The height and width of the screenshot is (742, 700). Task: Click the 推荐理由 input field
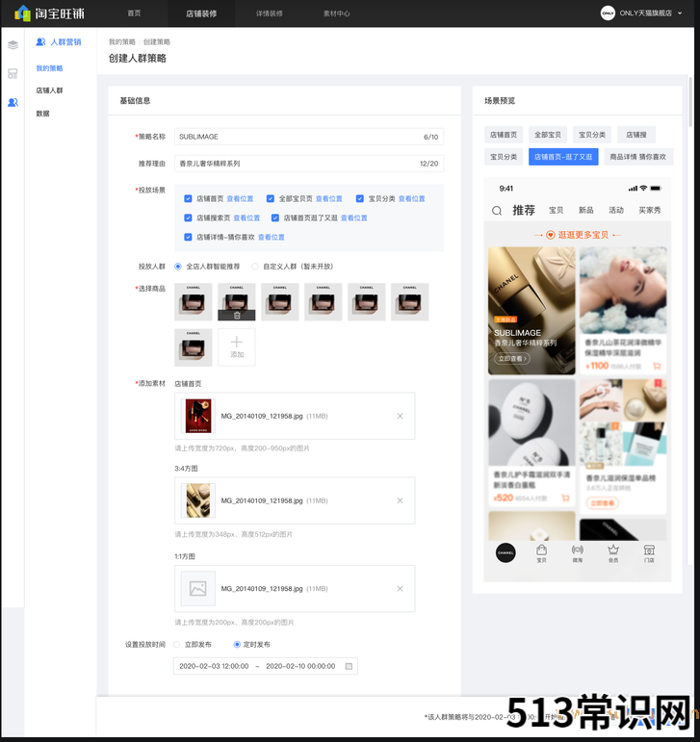click(x=309, y=164)
